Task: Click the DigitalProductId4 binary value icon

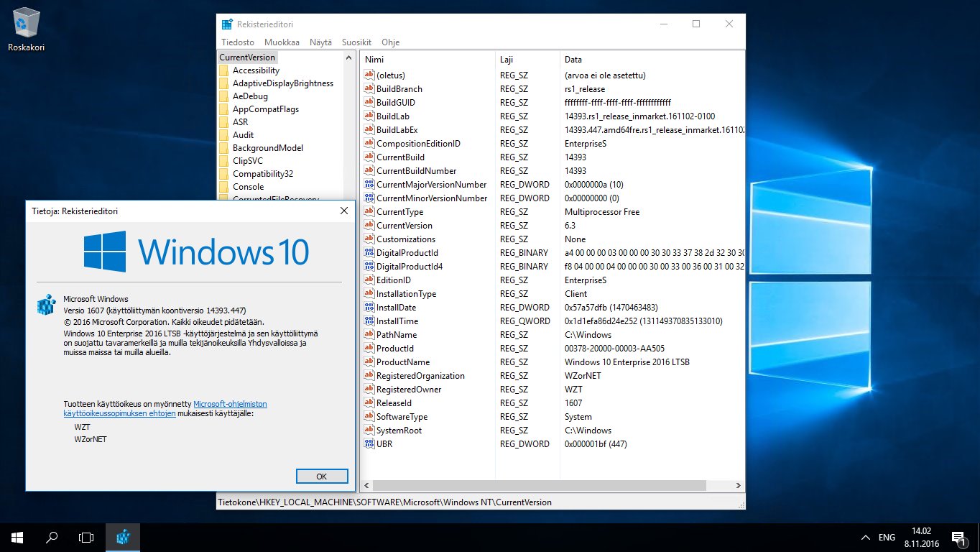Action: point(369,267)
